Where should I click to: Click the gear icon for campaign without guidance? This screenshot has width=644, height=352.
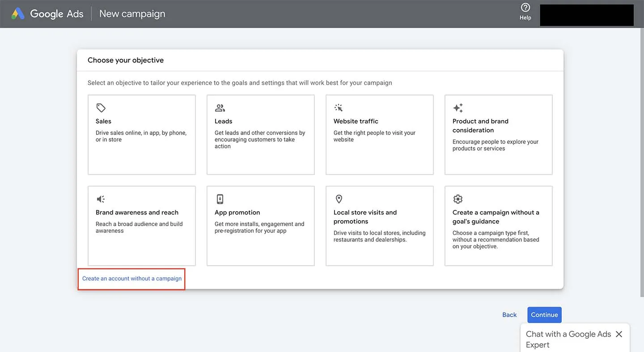pyautogui.click(x=458, y=199)
